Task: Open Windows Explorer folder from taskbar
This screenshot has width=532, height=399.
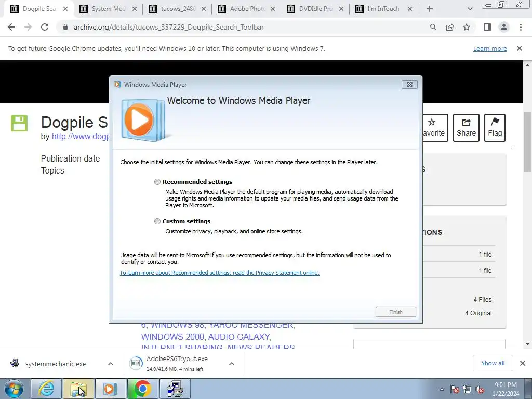Action: pos(78,389)
